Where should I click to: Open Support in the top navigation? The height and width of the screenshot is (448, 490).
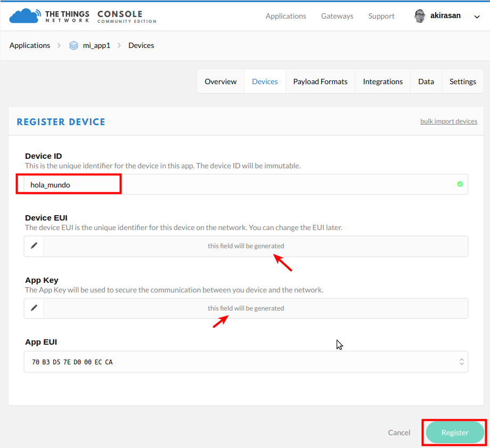(x=381, y=17)
